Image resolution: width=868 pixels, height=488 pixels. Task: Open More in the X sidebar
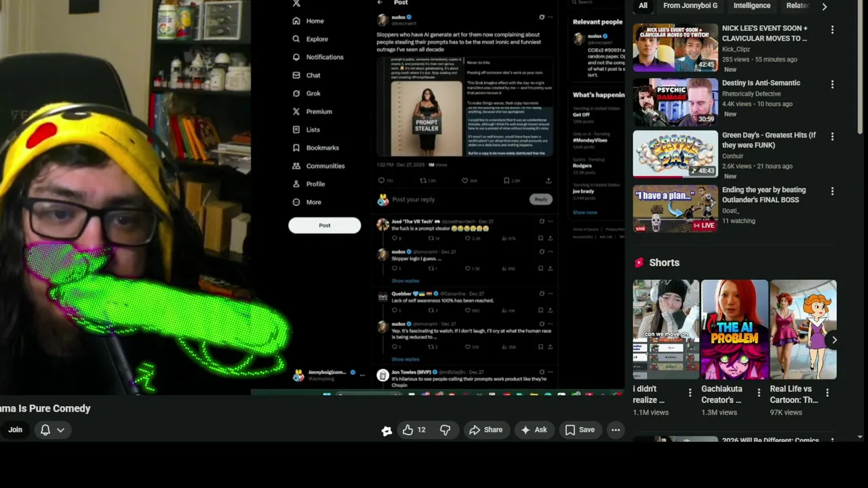(307, 202)
